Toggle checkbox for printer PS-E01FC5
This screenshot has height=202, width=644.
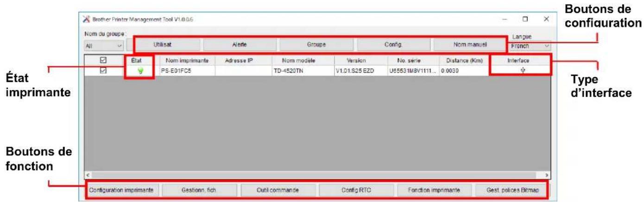[104, 71]
